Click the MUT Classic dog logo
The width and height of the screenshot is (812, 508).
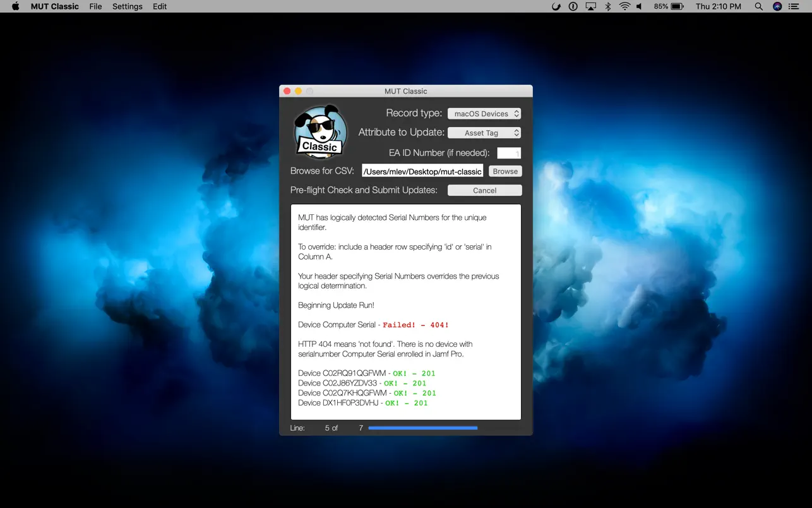pyautogui.click(x=320, y=131)
